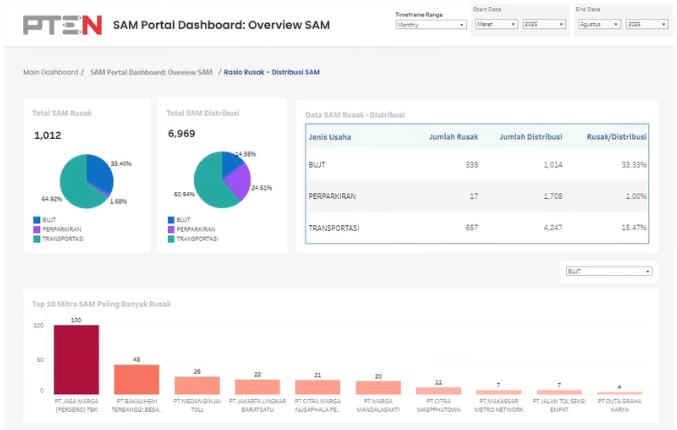Click the 15.47% ratio cell

point(634,228)
